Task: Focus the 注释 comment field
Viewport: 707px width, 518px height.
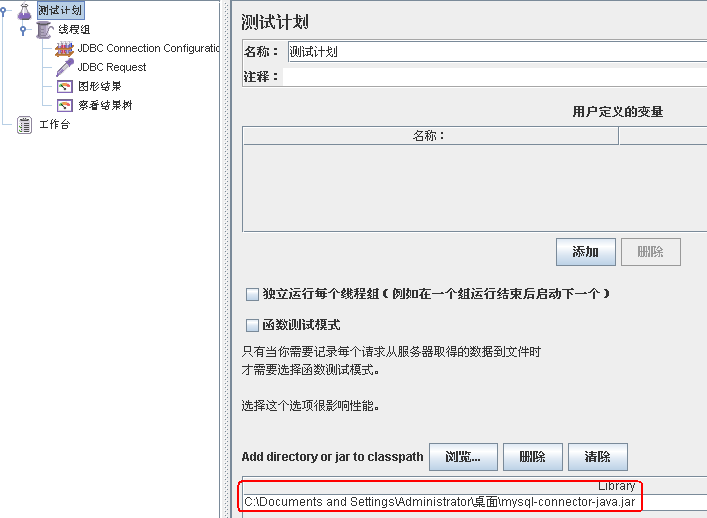Action: (495, 77)
